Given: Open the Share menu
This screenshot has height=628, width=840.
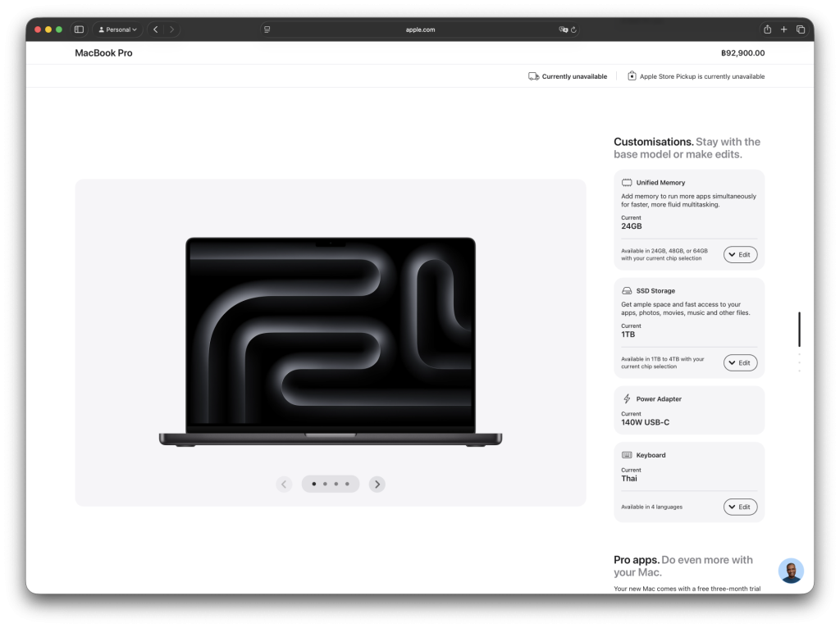Looking at the screenshot, I should pyautogui.click(x=767, y=30).
